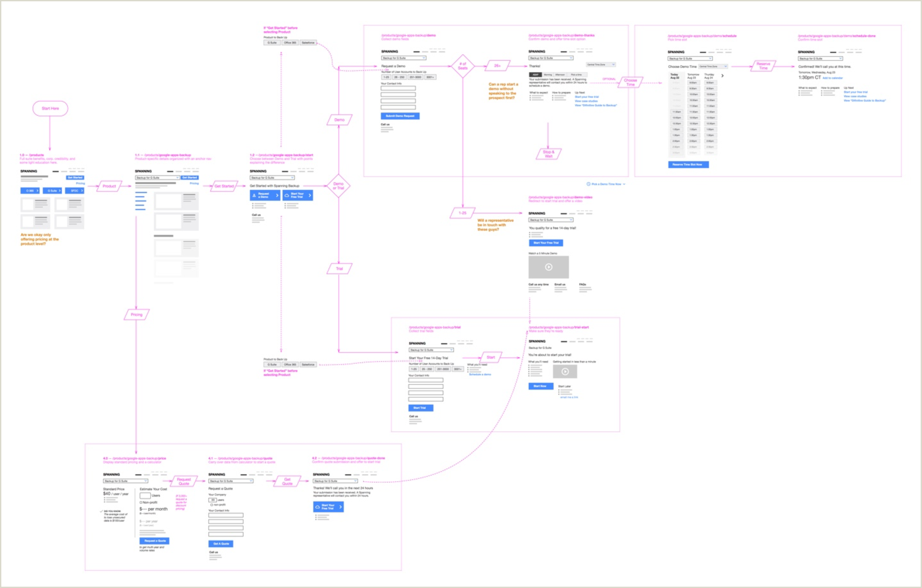Open the Backup for G Suite dropdown on the schedule-done screen

pyautogui.click(x=821, y=59)
